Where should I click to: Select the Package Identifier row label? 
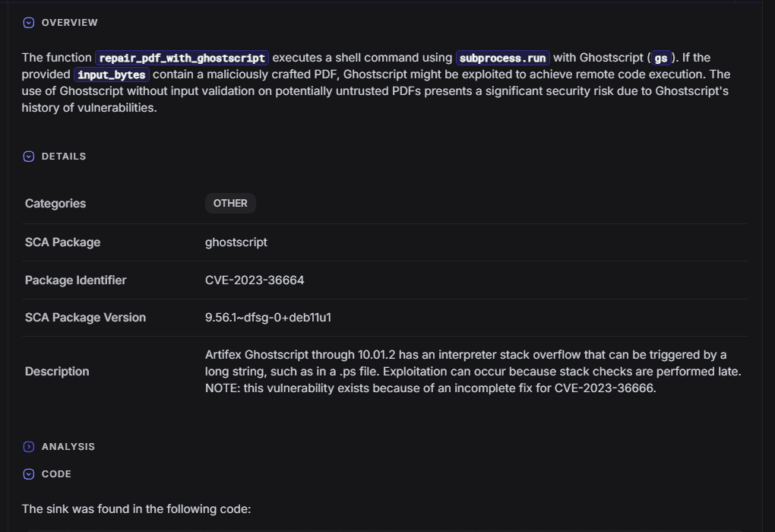76,280
